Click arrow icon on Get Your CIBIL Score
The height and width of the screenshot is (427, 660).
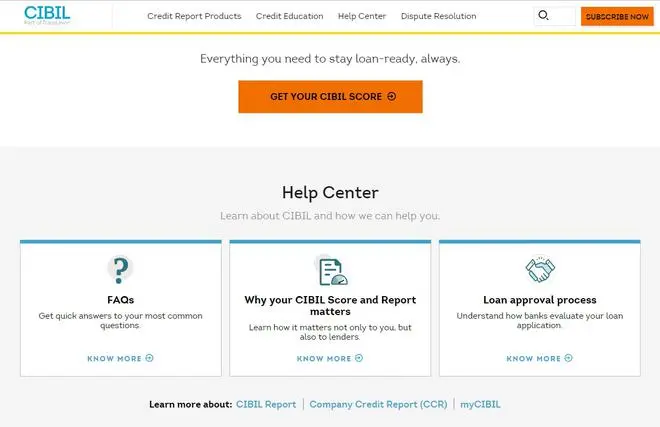coord(391,96)
